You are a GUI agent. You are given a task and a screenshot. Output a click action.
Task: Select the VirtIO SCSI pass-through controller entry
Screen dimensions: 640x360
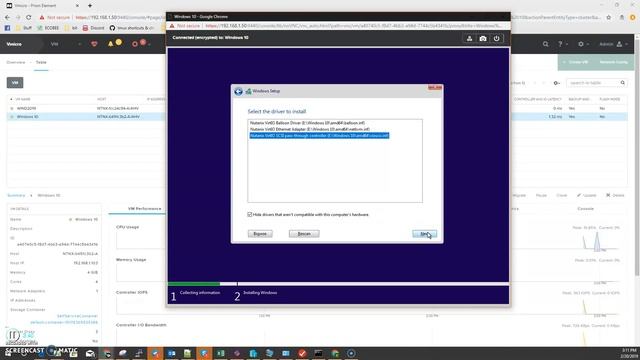319,136
